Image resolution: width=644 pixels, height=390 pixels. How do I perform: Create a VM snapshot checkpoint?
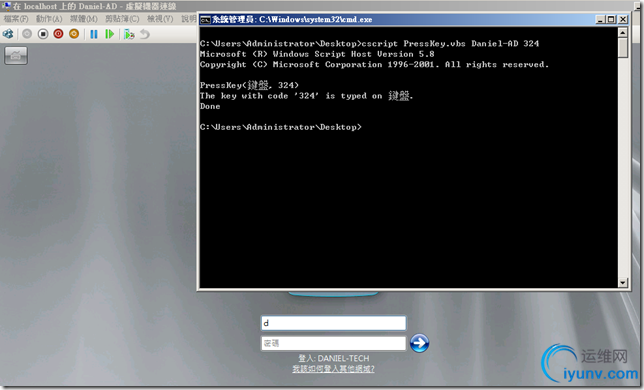tap(129, 34)
